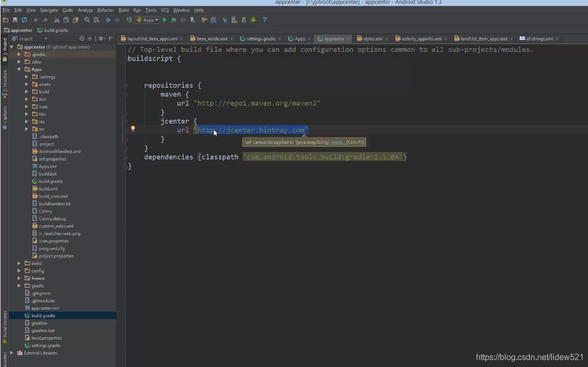Start the Debug session from the toolbar

[x=174, y=20]
